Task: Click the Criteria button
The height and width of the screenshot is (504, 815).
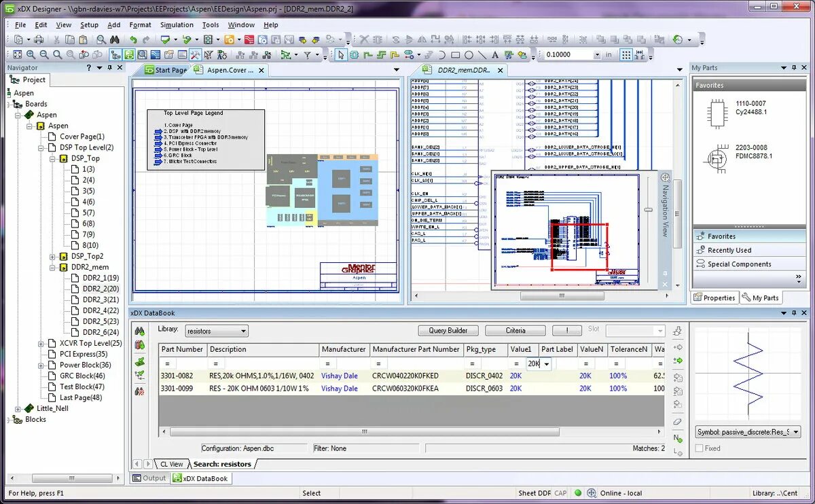Action: tap(515, 331)
